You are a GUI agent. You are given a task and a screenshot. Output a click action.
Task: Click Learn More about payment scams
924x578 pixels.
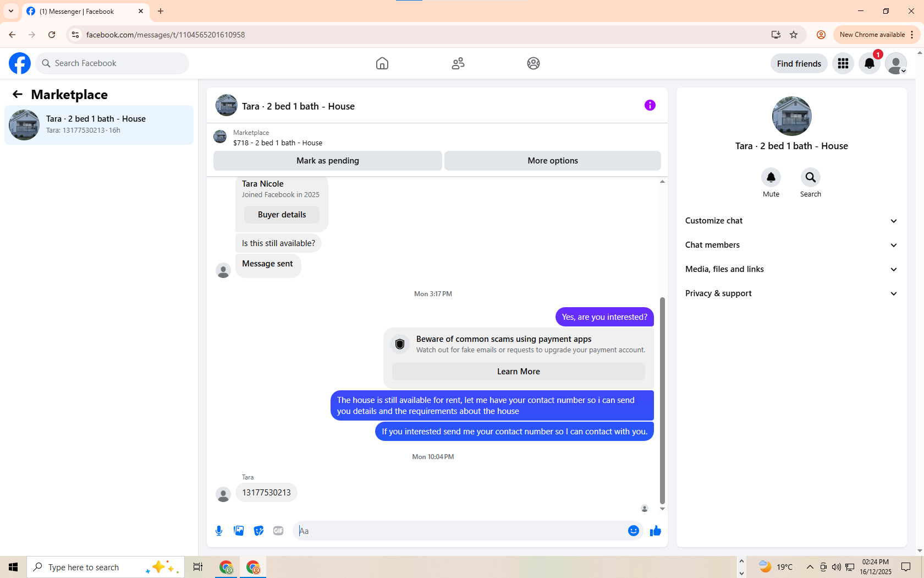click(x=519, y=372)
